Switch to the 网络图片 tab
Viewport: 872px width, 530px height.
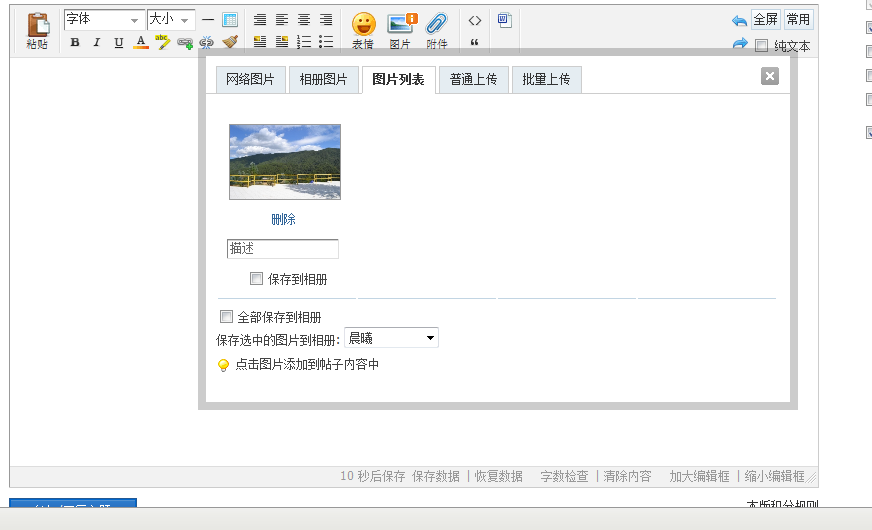[250, 80]
